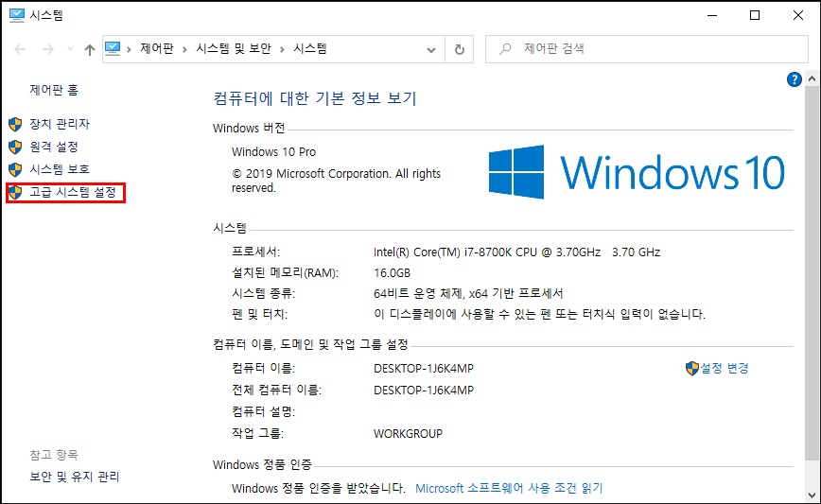Click the 제어판 검색 search field
821x504 pixels.
pos(647,49)
